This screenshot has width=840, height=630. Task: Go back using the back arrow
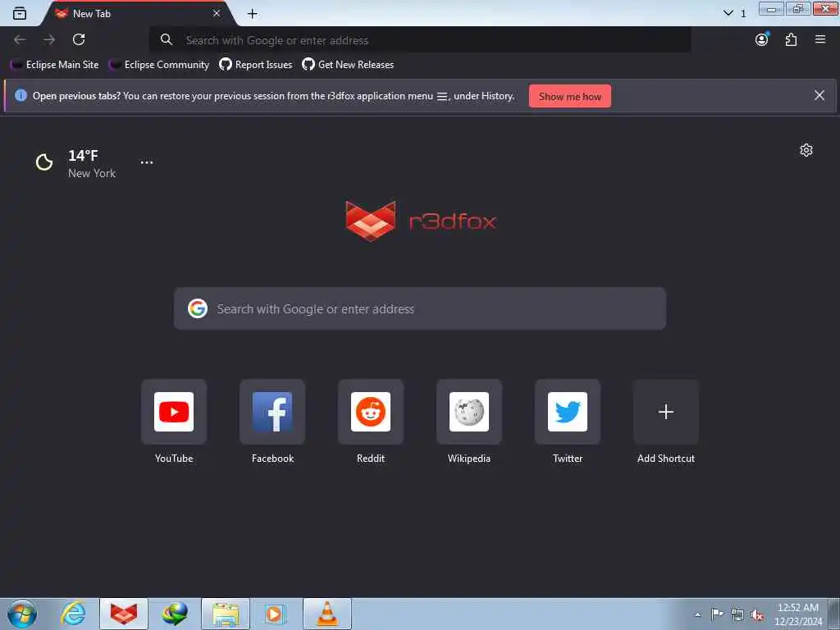coord(20,39)
